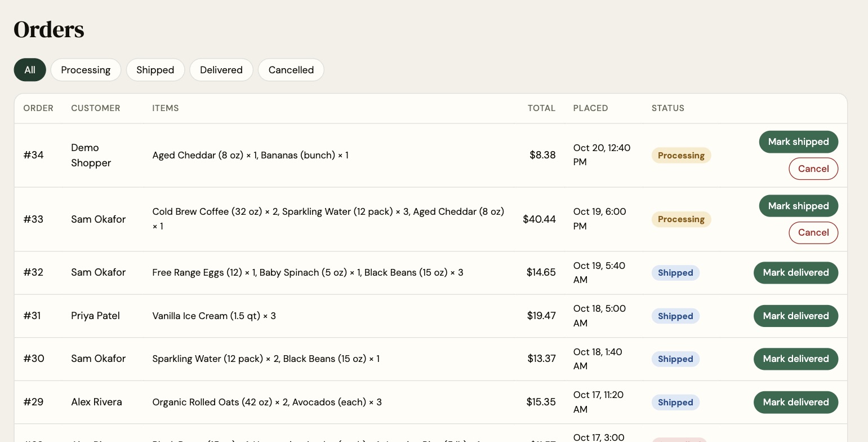Image resolution: width=868 pixels, height=442 pixels.
Task: Select the All filter tab
Action: pos(30,70)
